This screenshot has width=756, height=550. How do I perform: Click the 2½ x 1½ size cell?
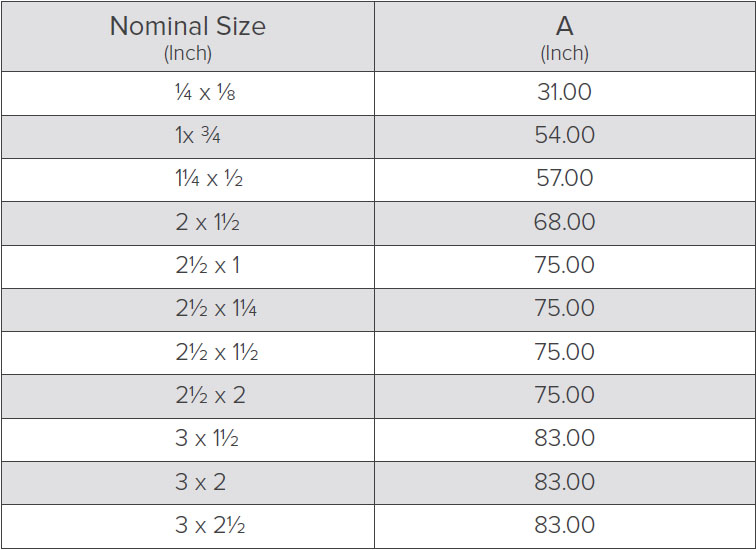pyautogui.click(x=188, y=353)
